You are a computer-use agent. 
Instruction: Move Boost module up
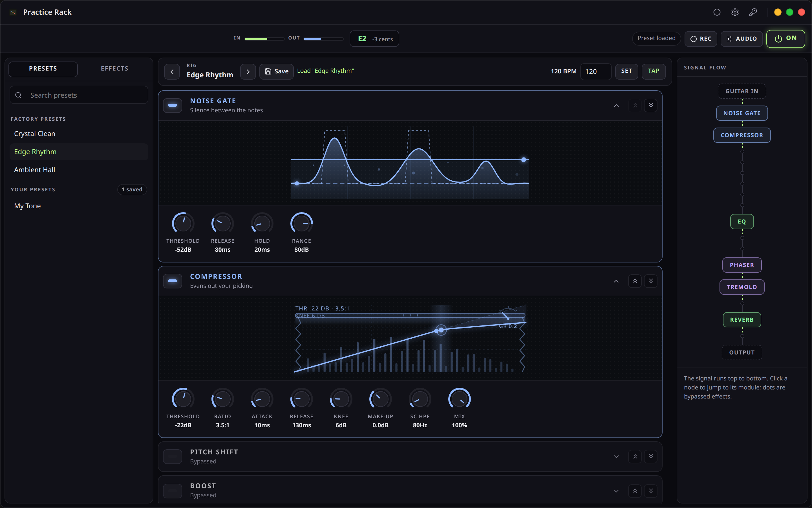[635, 491]
